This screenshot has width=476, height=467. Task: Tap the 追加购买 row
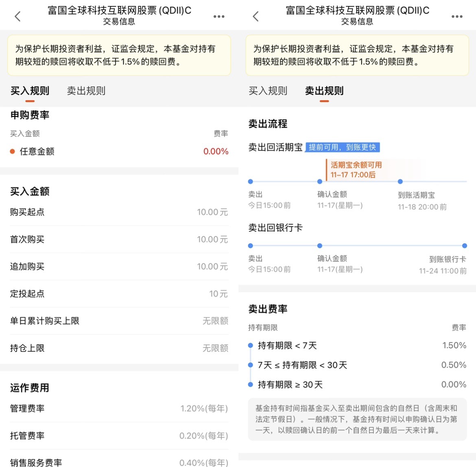(x=119, y=266)
